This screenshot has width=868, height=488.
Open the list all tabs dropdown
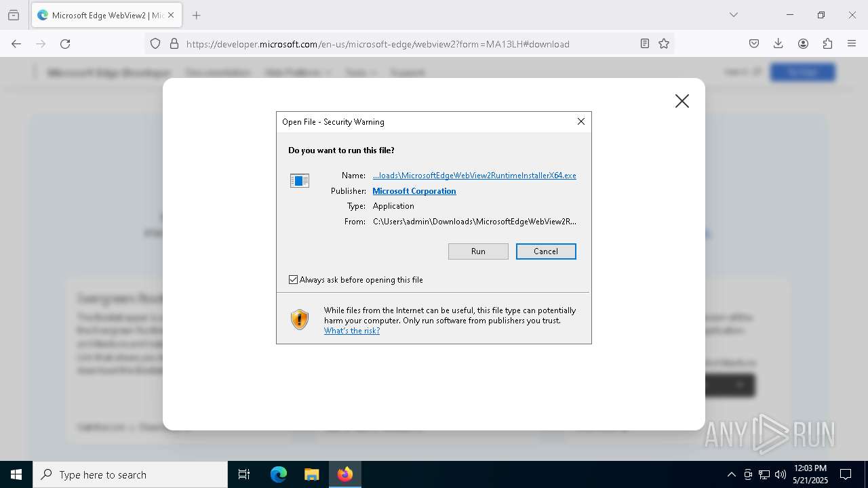click(x=733, y=15)
